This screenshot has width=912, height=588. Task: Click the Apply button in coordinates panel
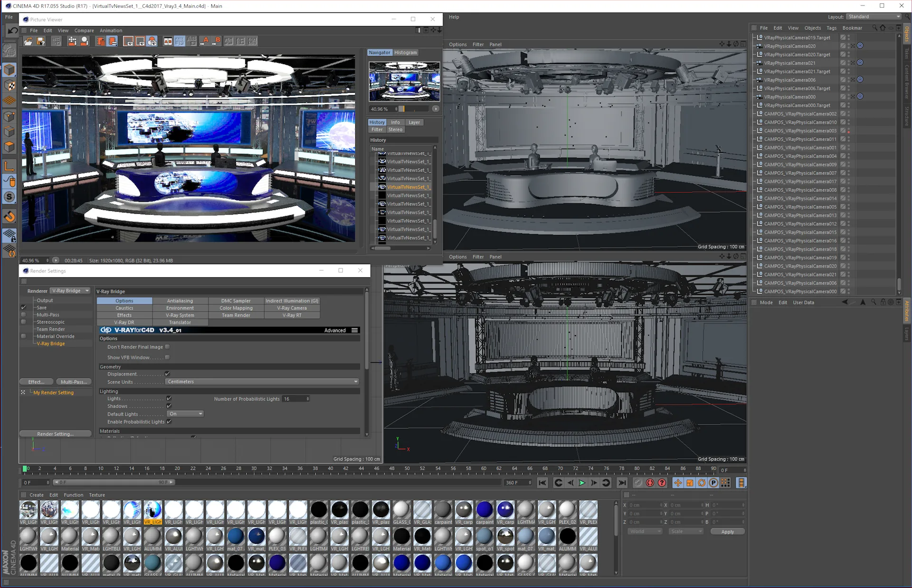pyautogui.click(x=727, y=531)
